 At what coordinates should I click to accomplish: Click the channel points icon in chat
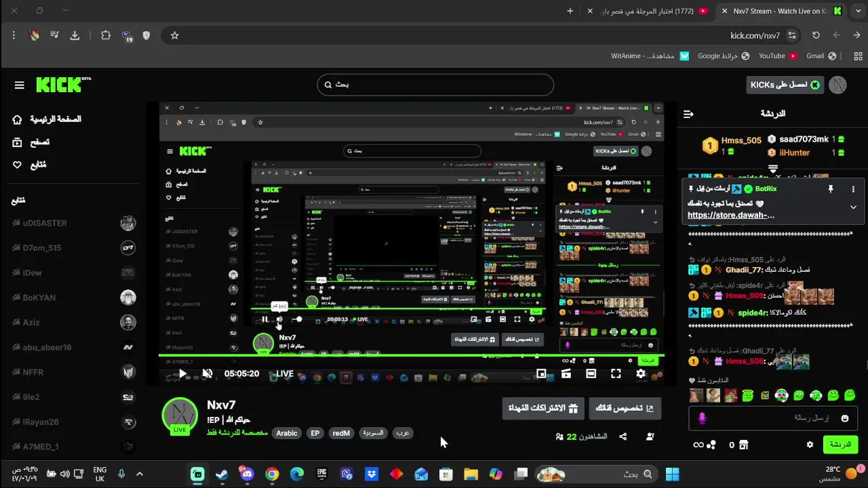pos(711,445)
